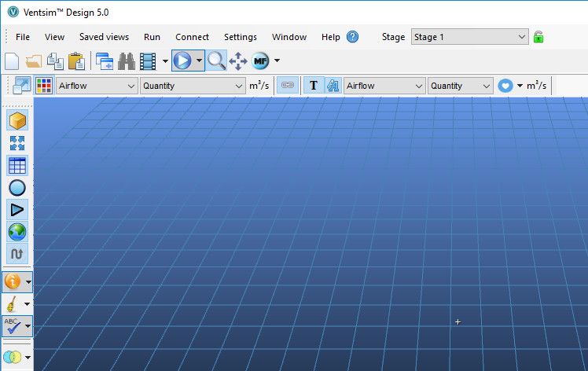Toggle the ABC checkmark spell icon
Image resolution: width=588 pixels, height=371 pixels.
click(12, 326)
